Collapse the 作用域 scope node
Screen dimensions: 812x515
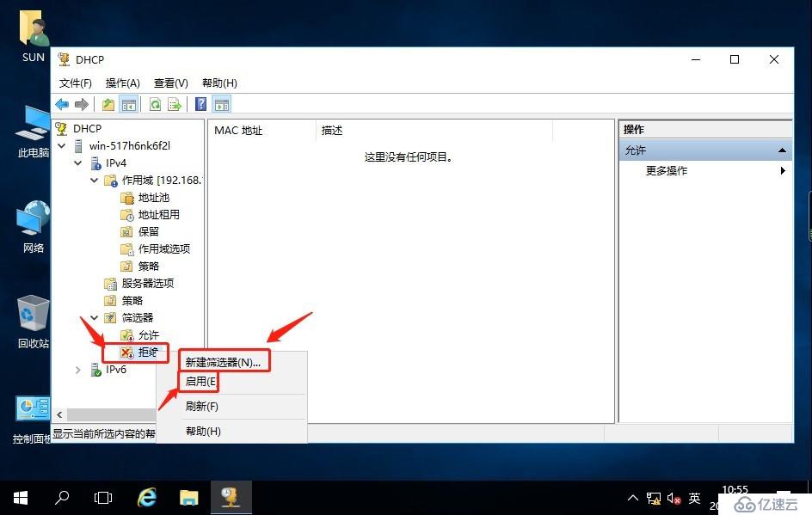[95, 180]
